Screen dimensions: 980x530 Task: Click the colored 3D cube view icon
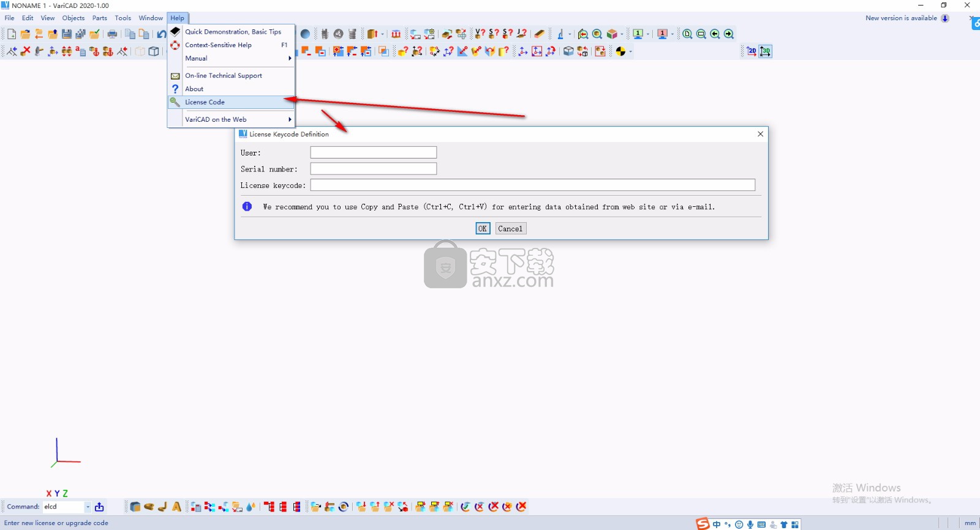[x=611, y=34]
